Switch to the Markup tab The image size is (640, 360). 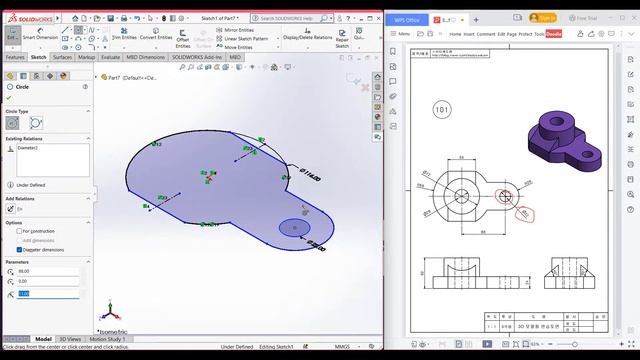(86, 57)
